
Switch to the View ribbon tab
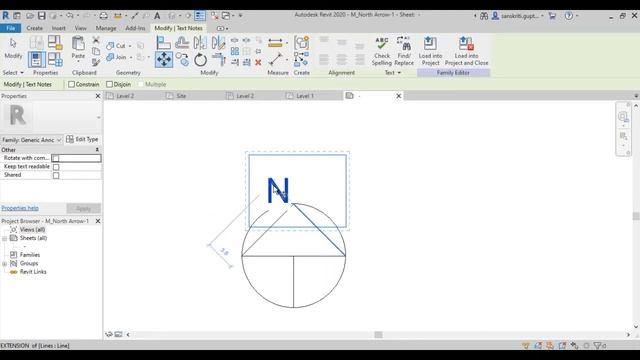[x=80, y=28]
